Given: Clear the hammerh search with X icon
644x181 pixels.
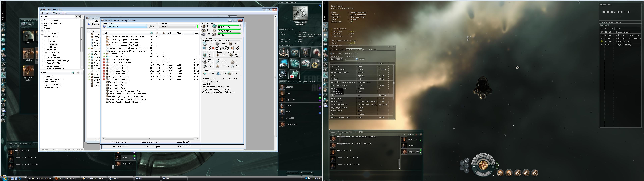Looking at the screenshot, I should (x=82, y=17).
